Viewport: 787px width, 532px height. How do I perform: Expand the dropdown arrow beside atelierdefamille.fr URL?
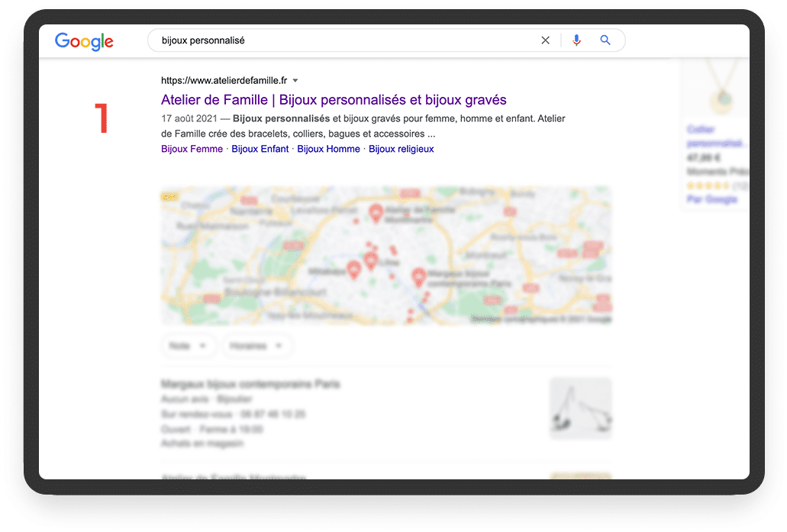(x=295, y=80)
